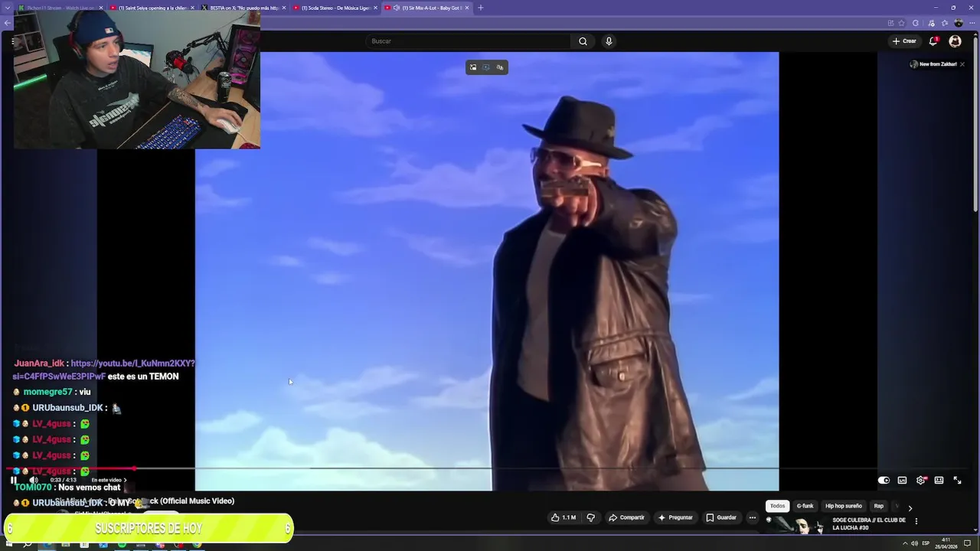Switch to theater mode view

point(939,481)
